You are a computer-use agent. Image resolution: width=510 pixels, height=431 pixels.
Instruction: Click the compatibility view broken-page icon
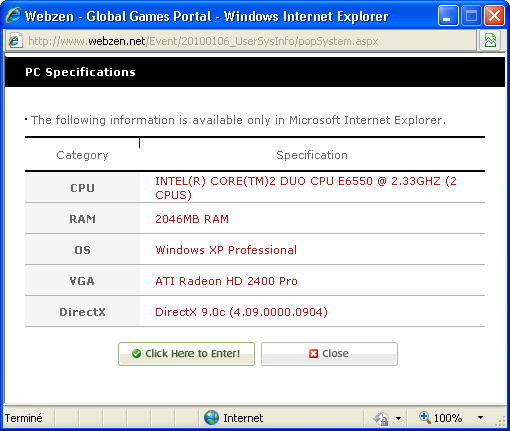pos(490,40)
